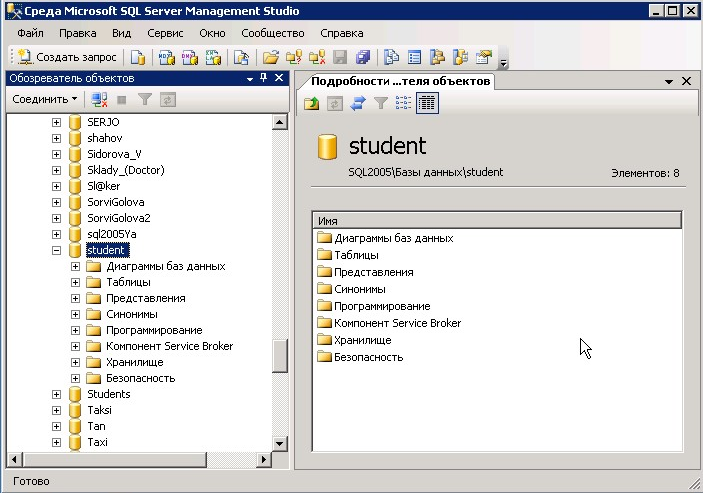
Task: Open the Сервис menu
Action: point(165,33)
